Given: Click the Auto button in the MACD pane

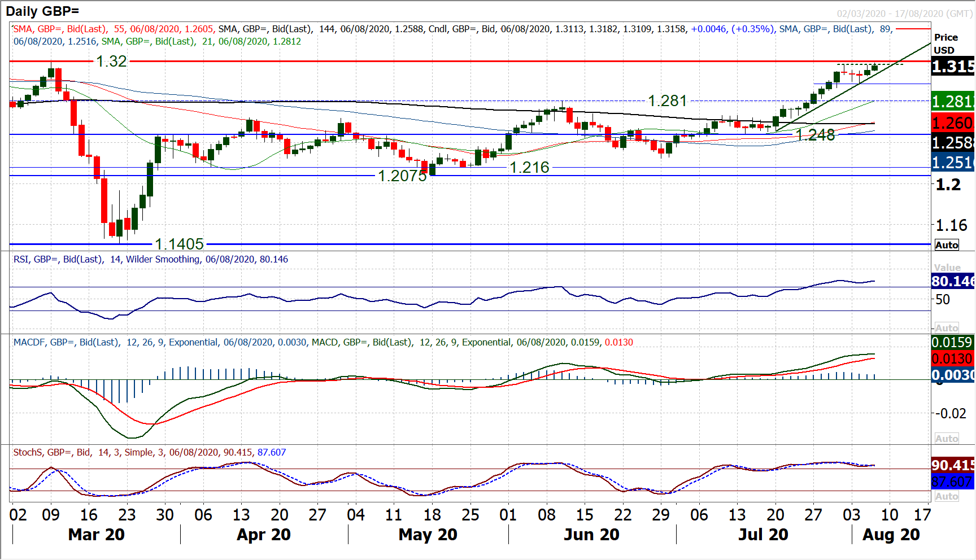Looking at the screenshot, I should 947,439.
